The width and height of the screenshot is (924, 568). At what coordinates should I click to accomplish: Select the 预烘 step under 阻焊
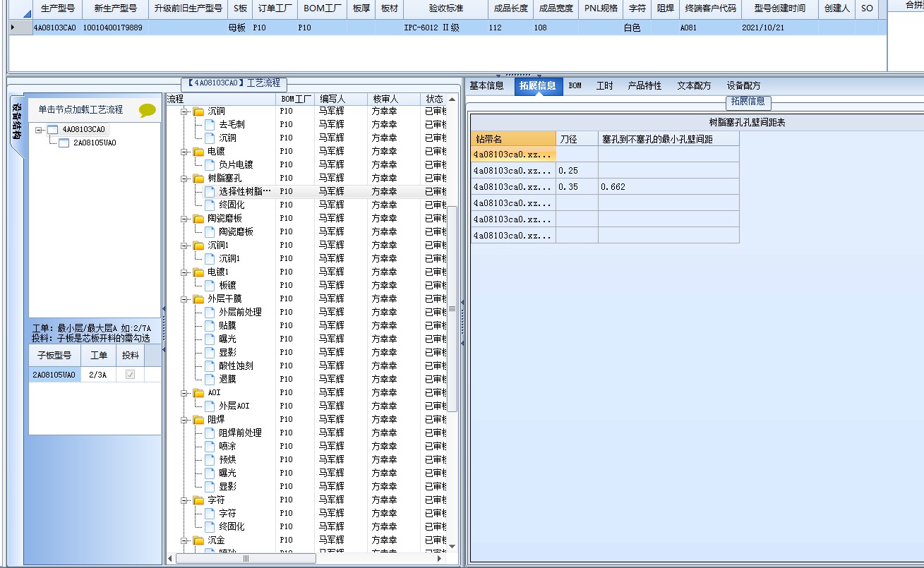[227, 459]
